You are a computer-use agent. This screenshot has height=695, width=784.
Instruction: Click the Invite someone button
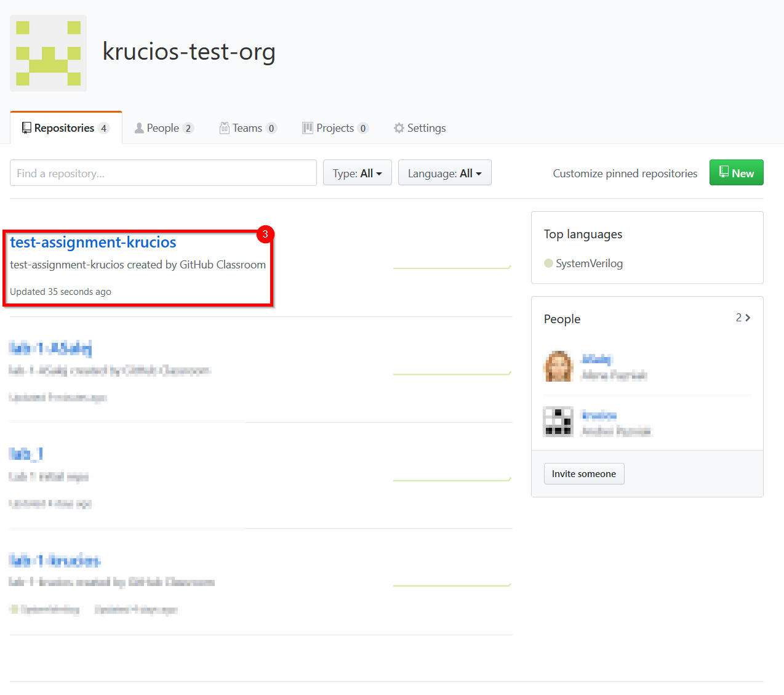583,474
